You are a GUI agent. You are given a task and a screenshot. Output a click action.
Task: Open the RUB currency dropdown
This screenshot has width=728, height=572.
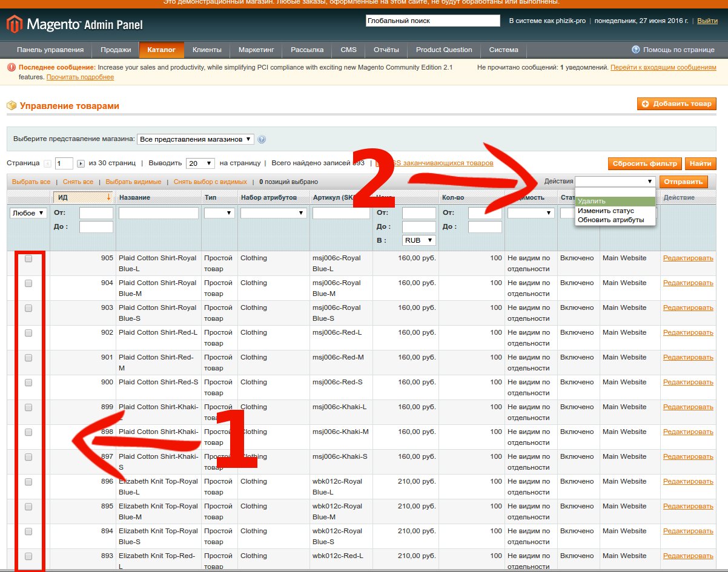pos(419,240)
